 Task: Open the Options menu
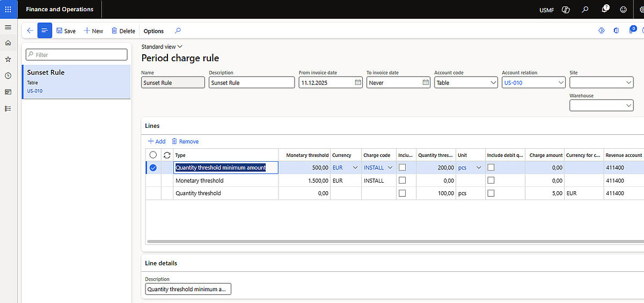153,31
